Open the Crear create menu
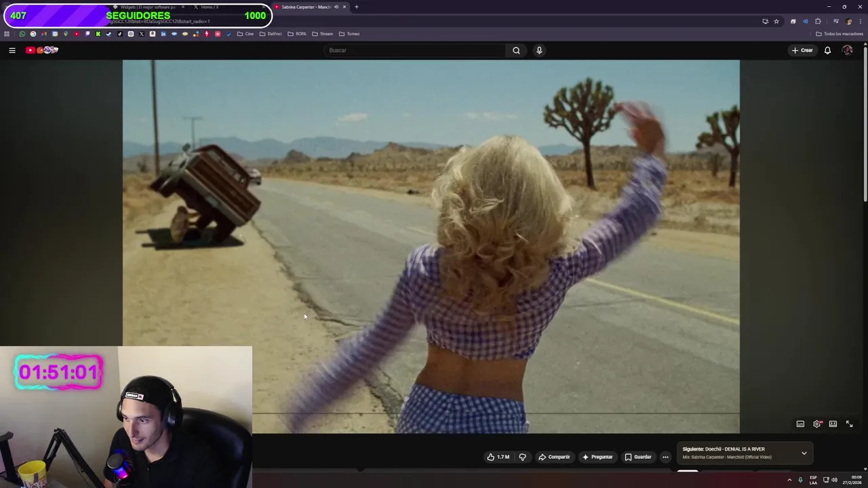This screenshot has width=868, height=488. pyautogui.click(x=802, y=50)
